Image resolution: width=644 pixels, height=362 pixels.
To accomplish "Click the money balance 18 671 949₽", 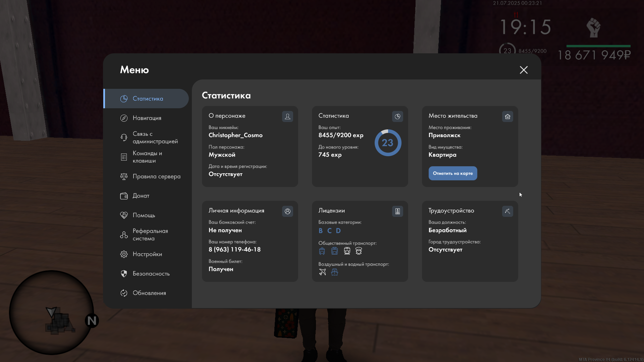I will tap(594, 55).
